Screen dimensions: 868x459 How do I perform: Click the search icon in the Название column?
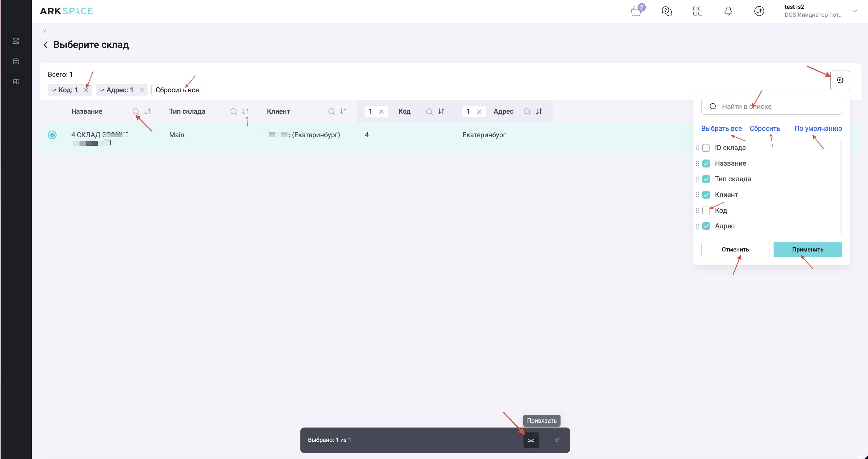pyautogui.click(x=136, y=112)
